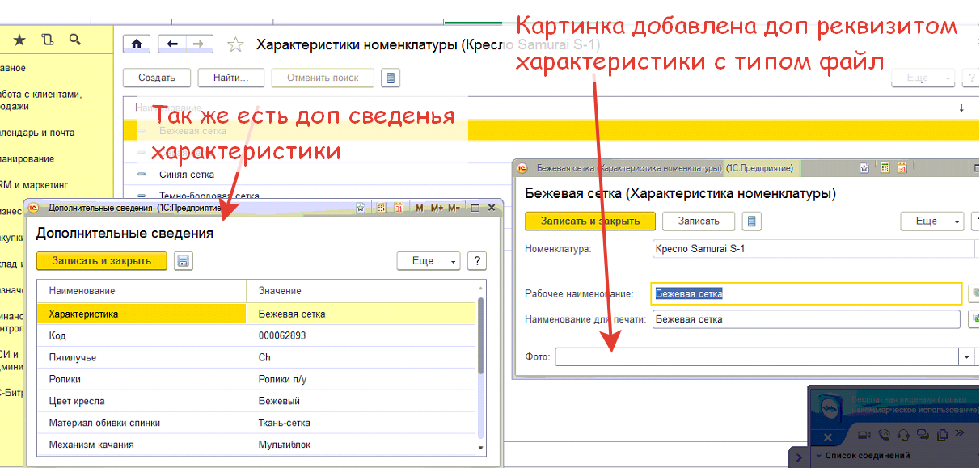Expand the Фото field dropdown arrow
The width and height of the screenshot is (980, 468).
[x=966, y=356]
